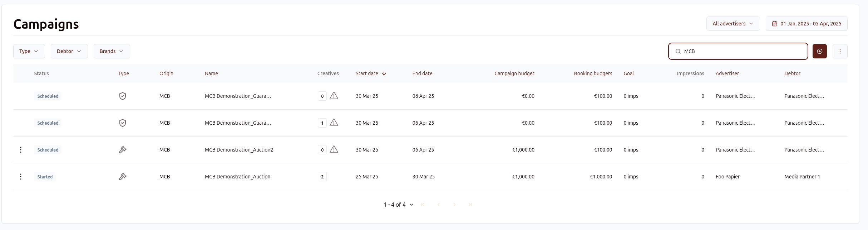The height and width of the screenshot is (230, 868).
Task: Sort by Campaign budget column header
Action: tap(514, 73)
